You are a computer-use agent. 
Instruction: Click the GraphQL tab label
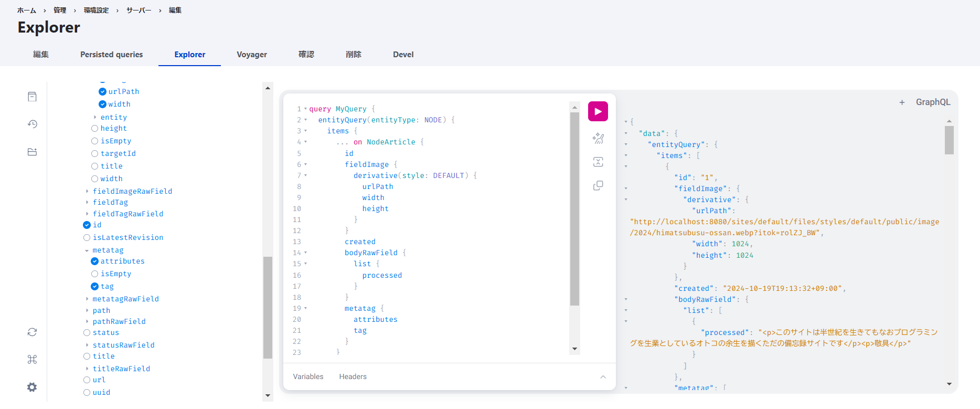pyautogui.click(x=933, y=102)
